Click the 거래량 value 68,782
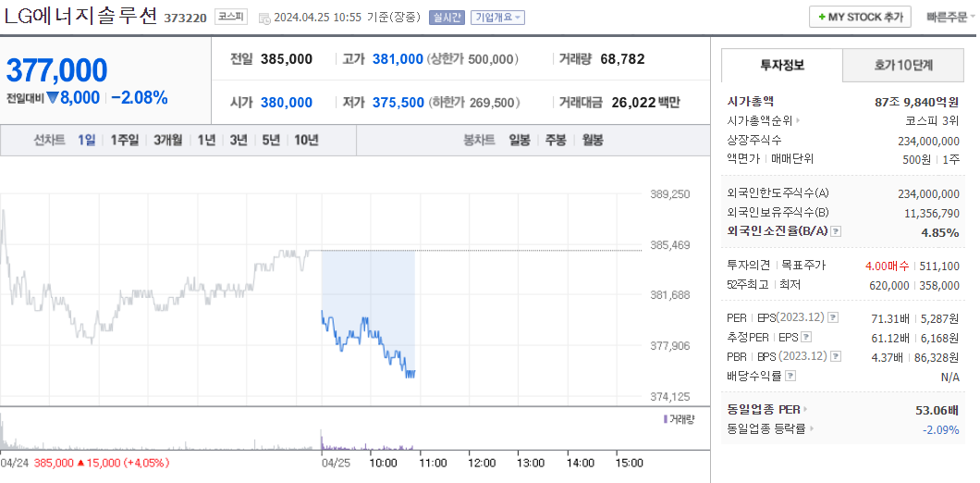The height and width of the screenshot is (483, 980). pos(622,59)
